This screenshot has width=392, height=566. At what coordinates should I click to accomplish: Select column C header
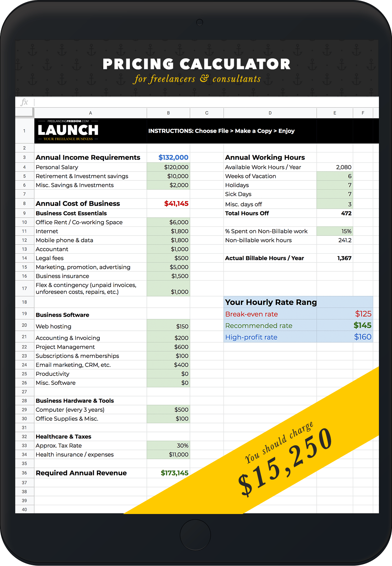point(207,113)
